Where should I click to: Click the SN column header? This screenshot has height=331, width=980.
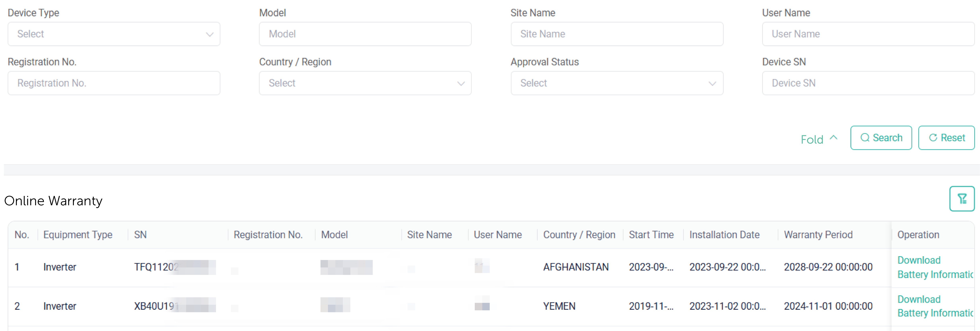coord(140,235)
